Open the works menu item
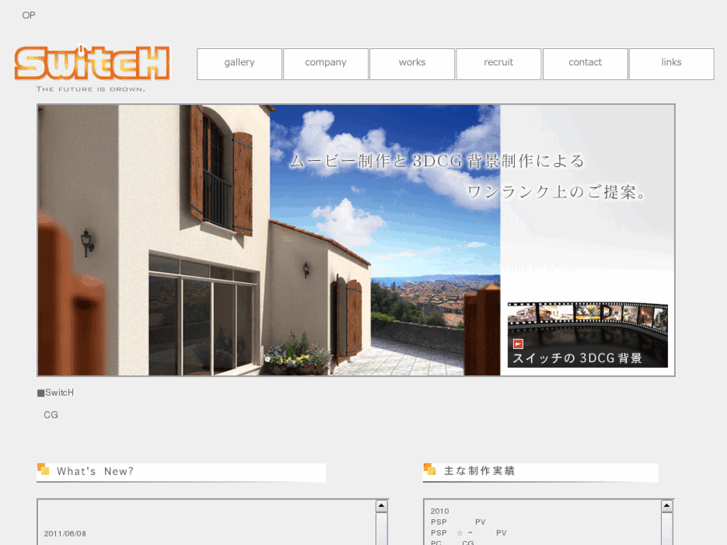The image size is (727, 545). [412, 64]
